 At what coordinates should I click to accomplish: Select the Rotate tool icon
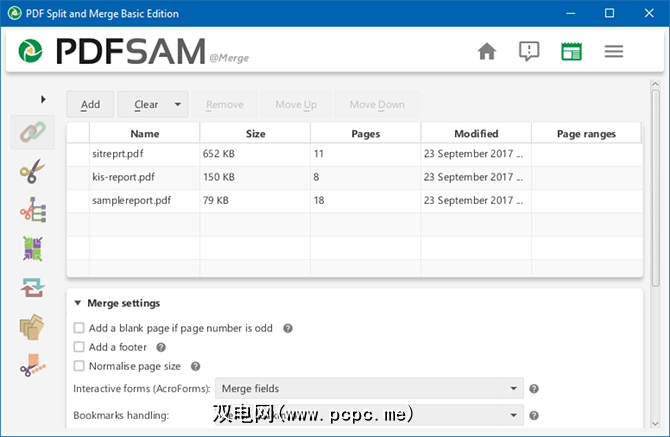(x=32, y=287)
